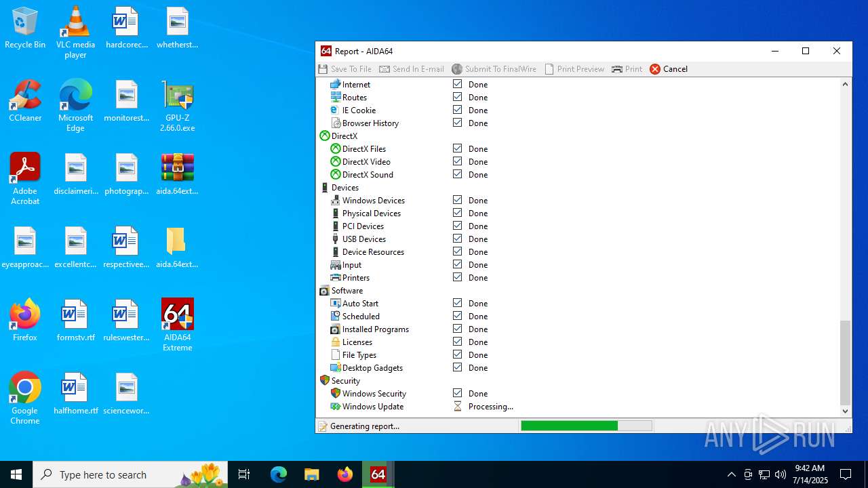
Task: Click the taskbar search box
Action: pos(130,474)
